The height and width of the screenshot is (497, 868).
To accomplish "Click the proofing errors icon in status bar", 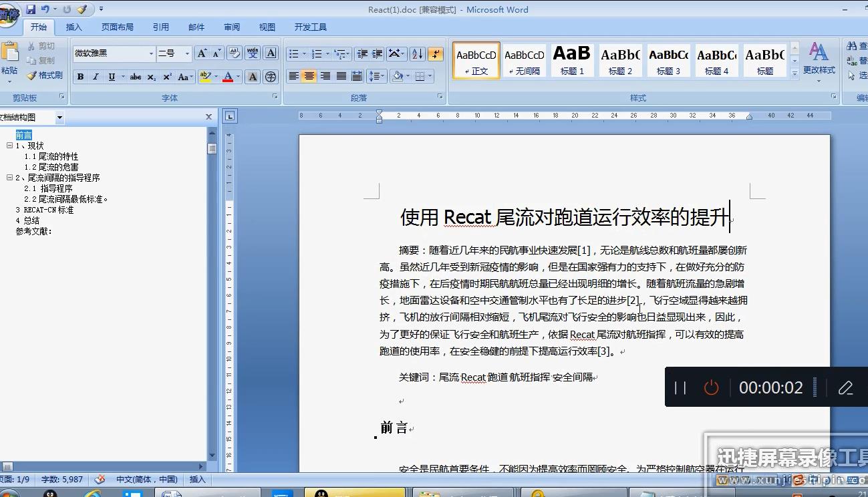I will pos(100,479).
